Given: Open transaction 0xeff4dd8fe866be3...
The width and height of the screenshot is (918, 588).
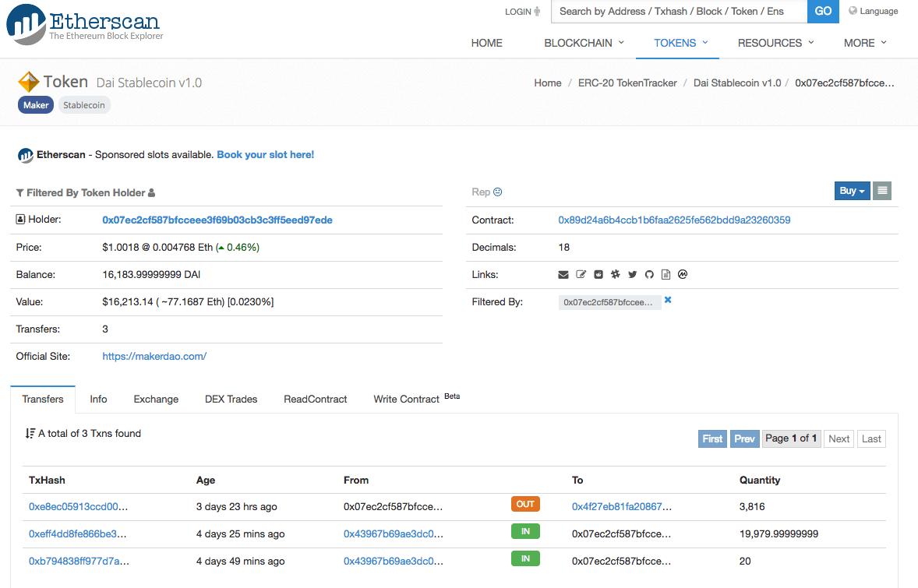Looking at the screenshot, I should 77,533.
